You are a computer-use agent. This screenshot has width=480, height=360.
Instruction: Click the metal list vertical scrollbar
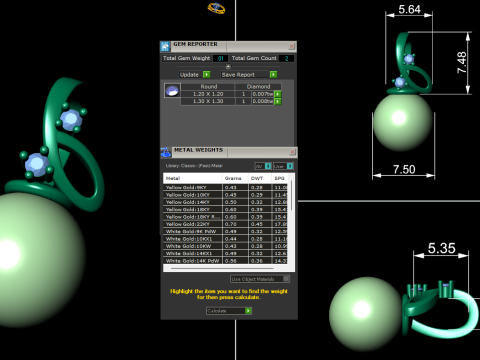click(291, 195)
